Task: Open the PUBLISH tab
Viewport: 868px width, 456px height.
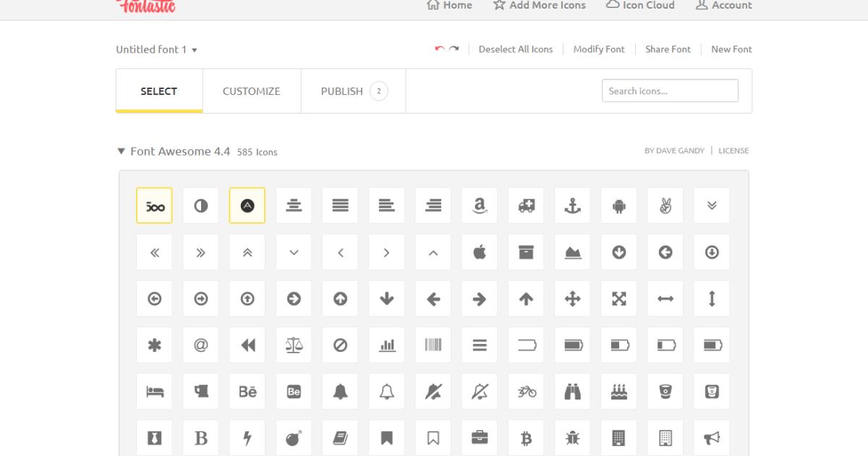Action: coord(354,91)
